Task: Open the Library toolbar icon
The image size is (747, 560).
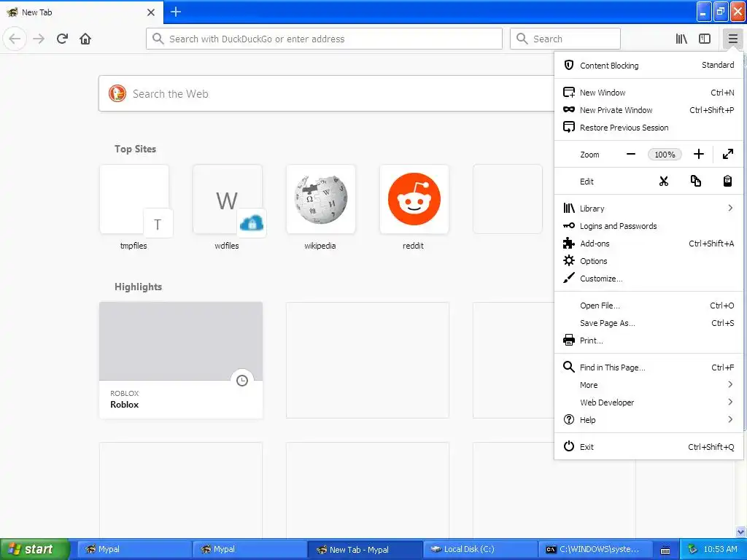Action: pos(681,39)
